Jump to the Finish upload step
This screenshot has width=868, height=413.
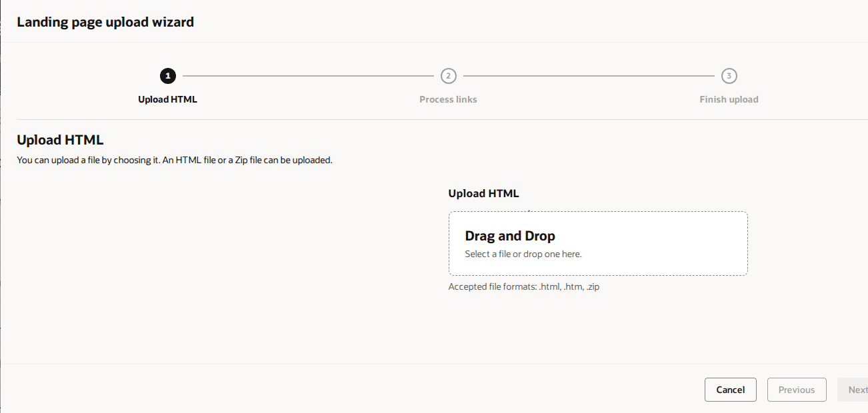pos(729,99)
